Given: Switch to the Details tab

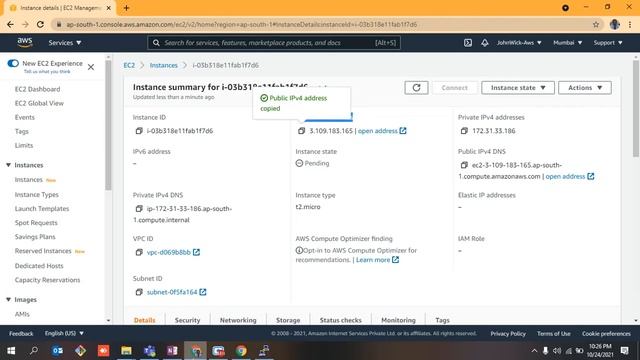Looking at the screenshot, I should point(144,320).
